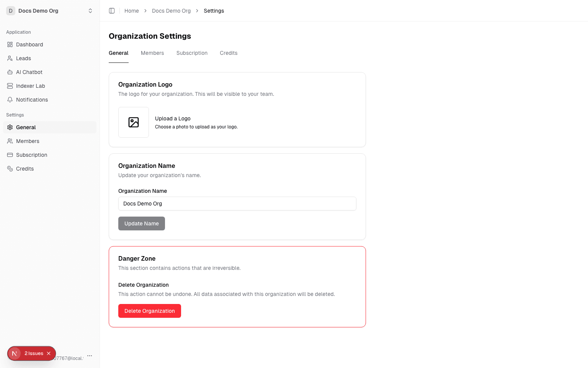Navigate Home via the breadcrumb link
This screenshot has height=368, width=588.
132,11
